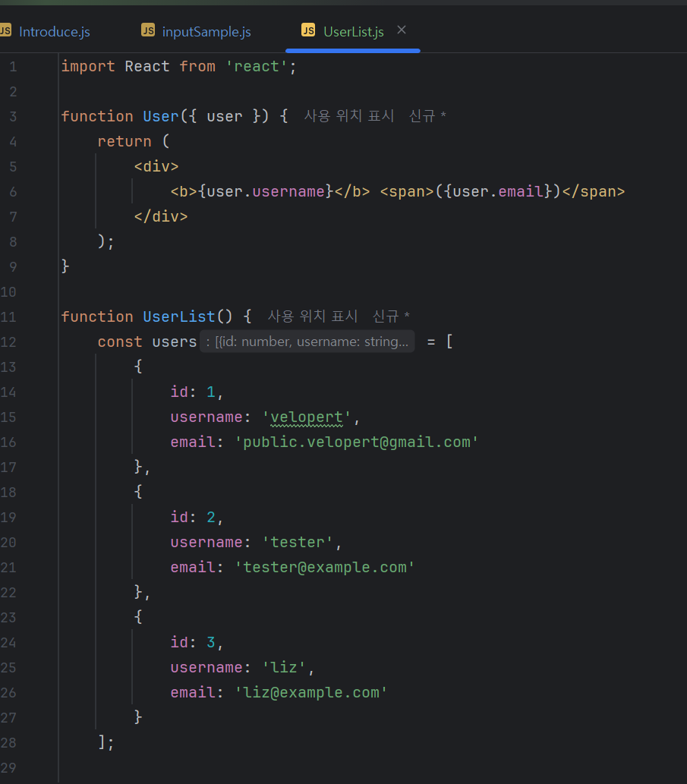Click the JS file icon on UserList.js tab
This screenshot has height=784, width=687.
[308, 30]
